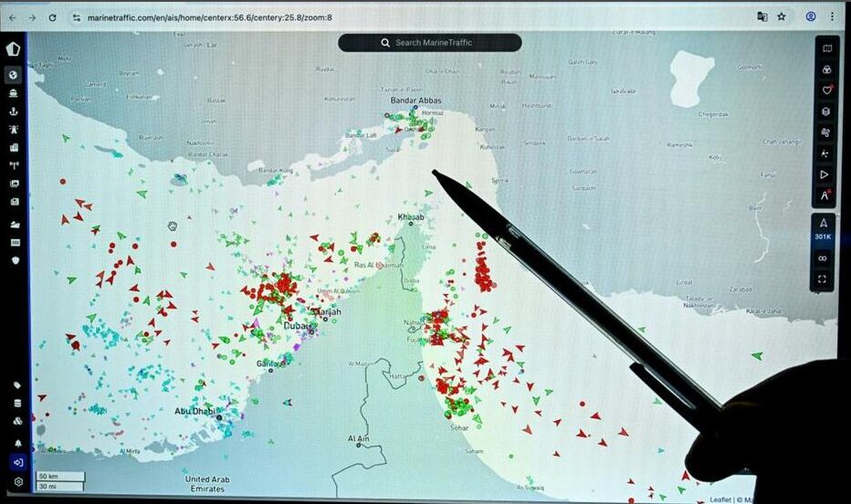Expand My Fleets heart icon panel
This screenshot has width=851, height=504.
825,90
